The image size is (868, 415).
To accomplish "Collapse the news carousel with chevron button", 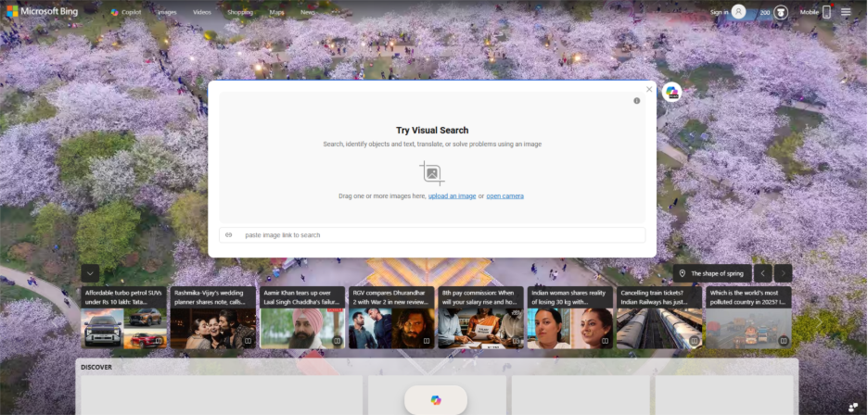I will [x=90, y=273].
